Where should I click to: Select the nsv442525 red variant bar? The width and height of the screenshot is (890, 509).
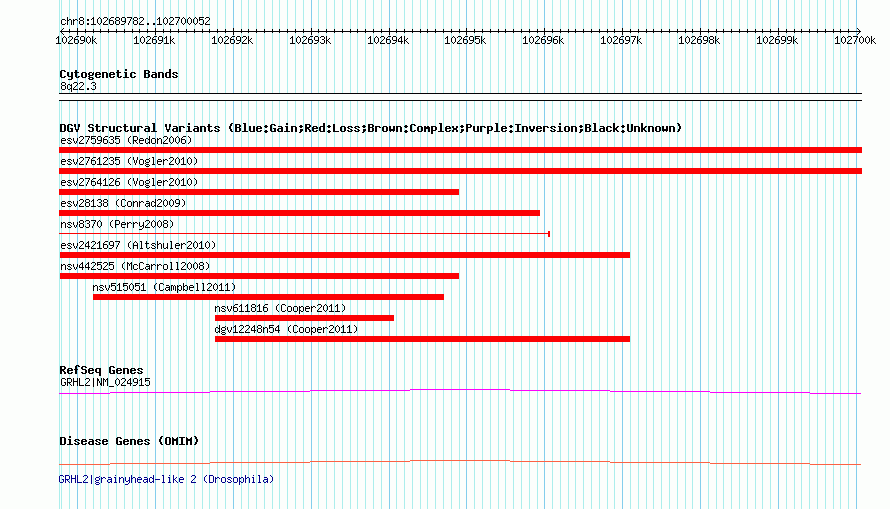(x=259, y=276)
